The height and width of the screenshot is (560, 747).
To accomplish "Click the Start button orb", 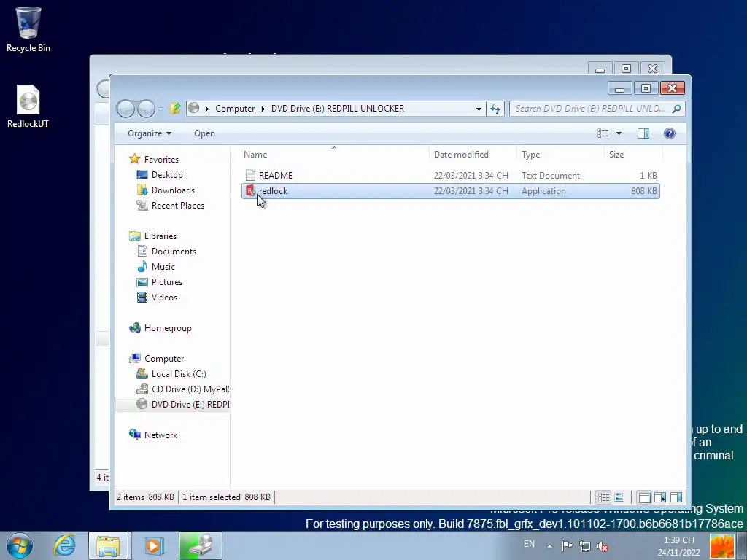I will [20, 545].
